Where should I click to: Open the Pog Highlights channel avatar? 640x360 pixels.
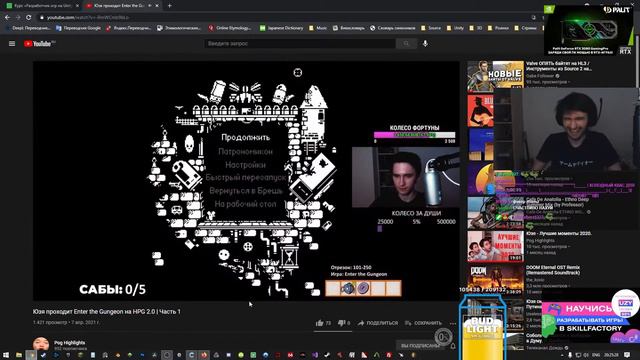(x=41, y=345)
